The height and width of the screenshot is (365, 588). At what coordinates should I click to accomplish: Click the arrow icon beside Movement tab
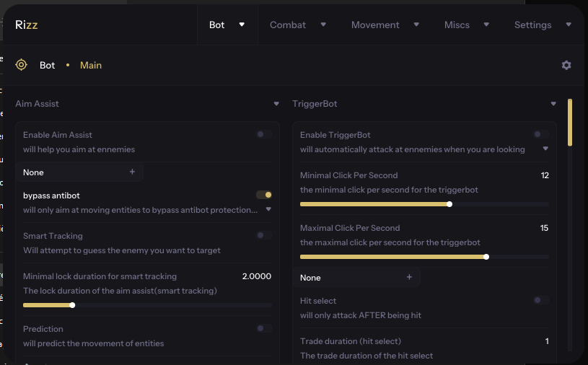tap(416, 25)
